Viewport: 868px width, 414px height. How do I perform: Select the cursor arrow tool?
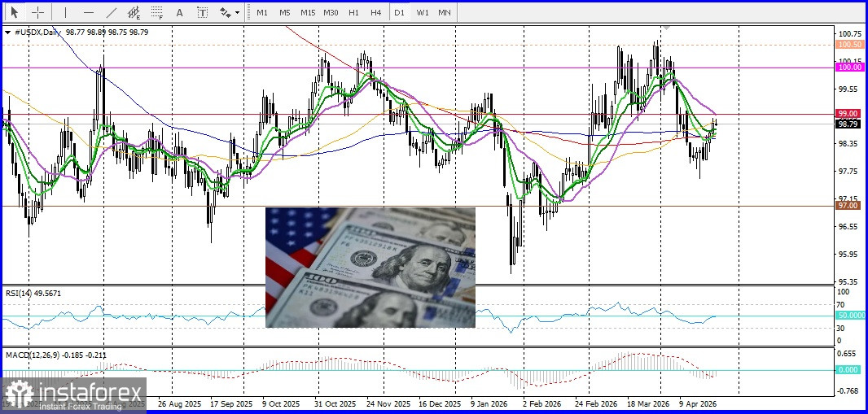coord(15,12)
